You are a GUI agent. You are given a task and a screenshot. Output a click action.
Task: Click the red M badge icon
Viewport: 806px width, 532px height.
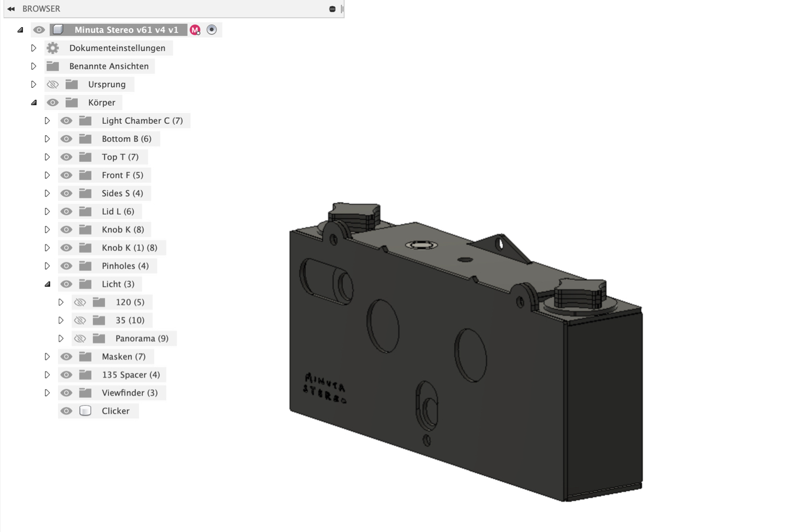195,30
